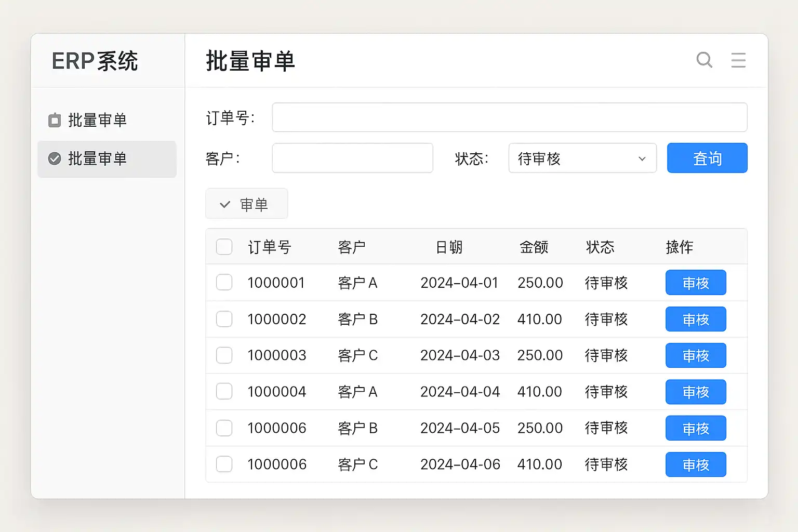Select the checkbox for order 1000003
The height and width of the screenshot is (532, 798).
(x=224, y=355)
